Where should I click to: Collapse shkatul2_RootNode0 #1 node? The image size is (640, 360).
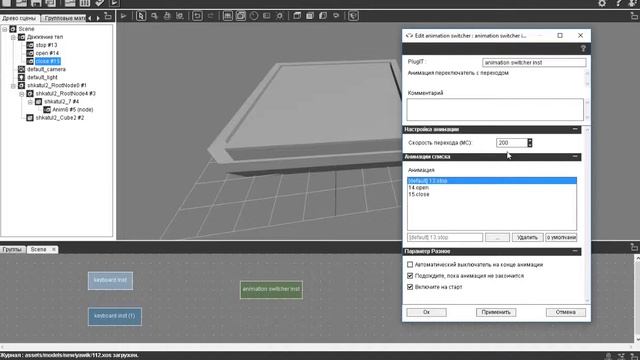pos(13,86)
